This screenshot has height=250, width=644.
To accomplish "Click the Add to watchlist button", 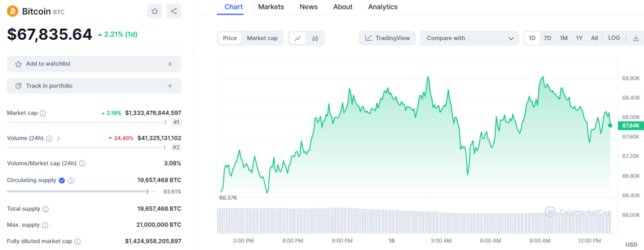I will (x=94, y=64).
